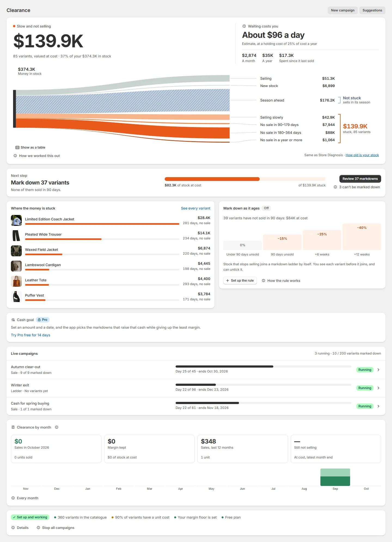392x542 pixels.
Task: Select the −40% markdown ladder step
Action: (362, 237)
